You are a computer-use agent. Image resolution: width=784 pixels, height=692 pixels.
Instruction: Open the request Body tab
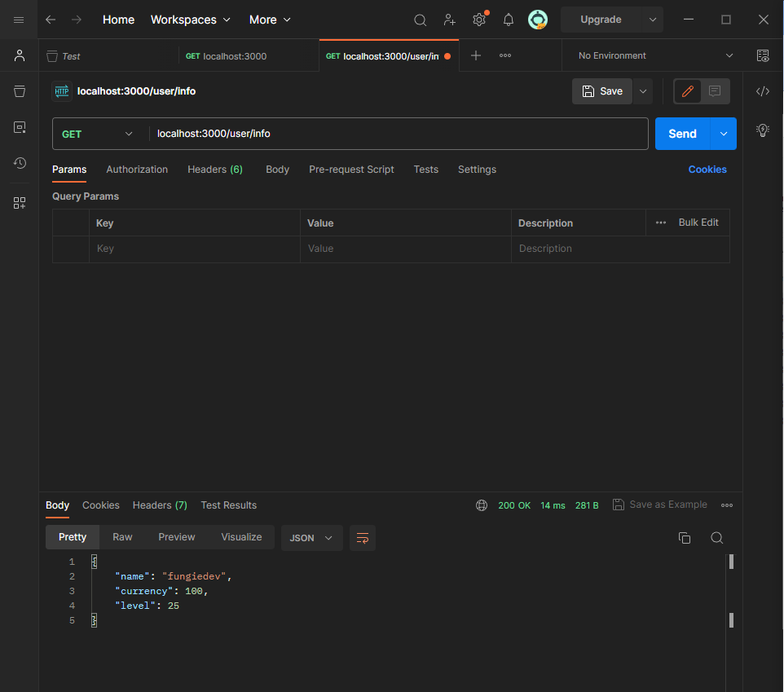pos(278,170)
